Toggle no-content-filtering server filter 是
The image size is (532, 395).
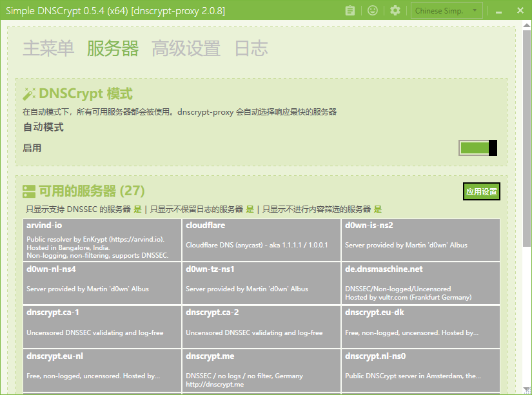(378, 209)
